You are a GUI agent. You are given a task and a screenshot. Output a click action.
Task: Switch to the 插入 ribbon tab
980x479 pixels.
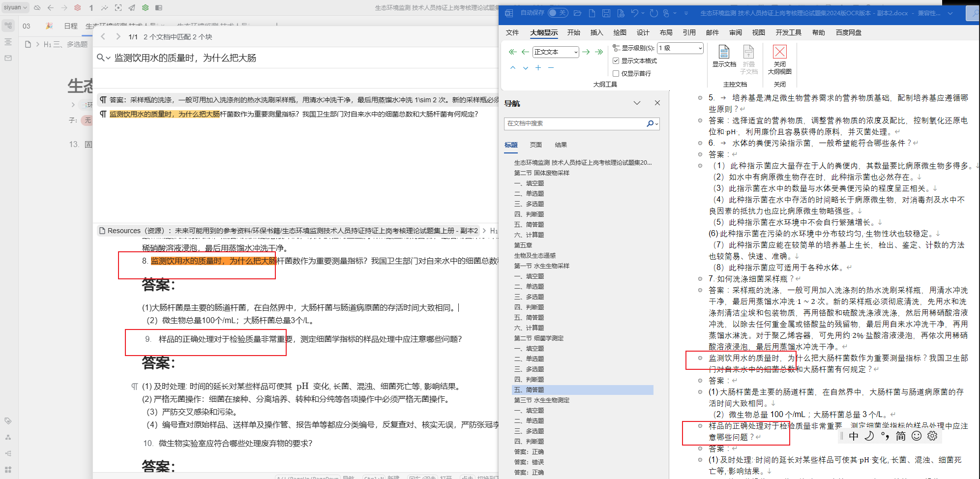(x=597, y=32)
